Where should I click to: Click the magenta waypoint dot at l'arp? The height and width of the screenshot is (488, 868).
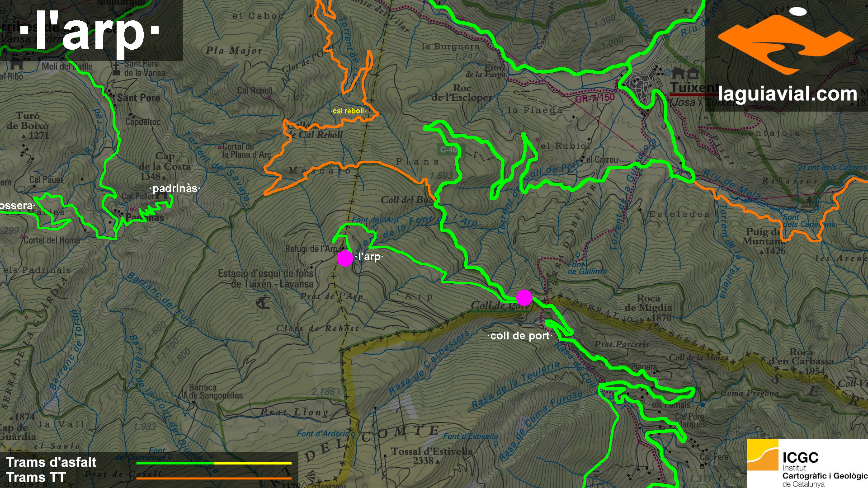[345, 258]
